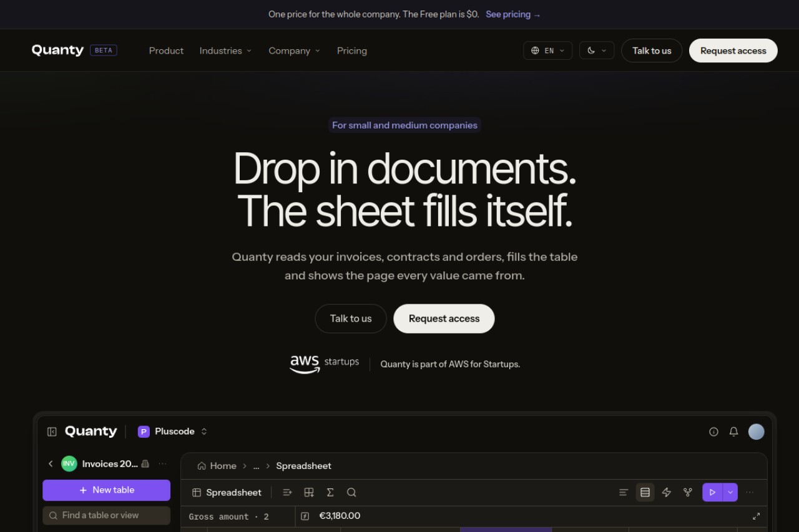The width and height of the screenshot is (799, 532).
Task: Expand the formula bar with arrows icon
Action: (x=756, y=516)
